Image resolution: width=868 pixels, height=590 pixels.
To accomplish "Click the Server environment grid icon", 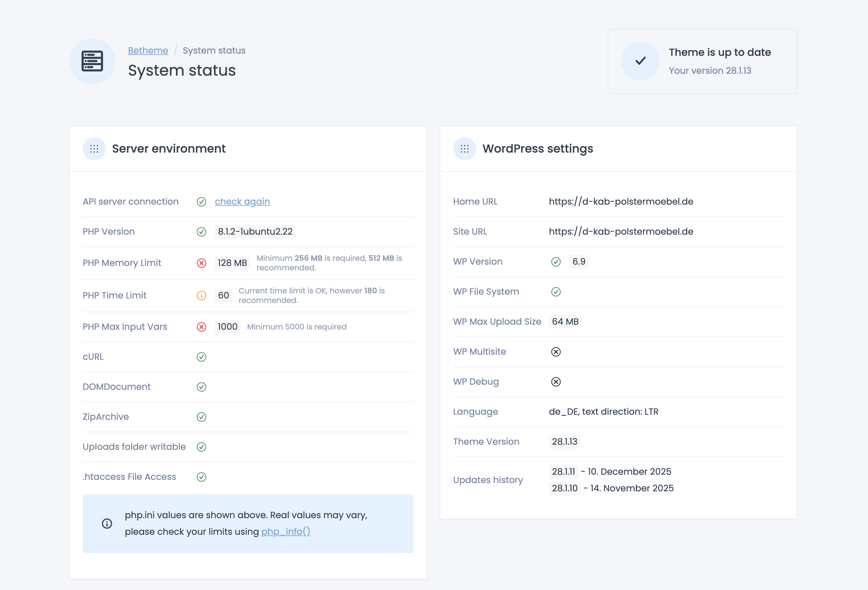I will (94, 149).
